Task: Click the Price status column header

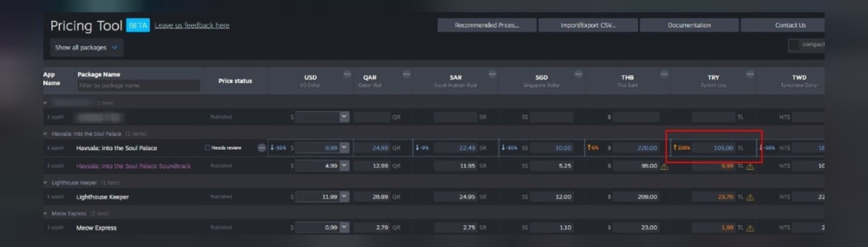Action: pyautogui.click(x=235, y=81)
